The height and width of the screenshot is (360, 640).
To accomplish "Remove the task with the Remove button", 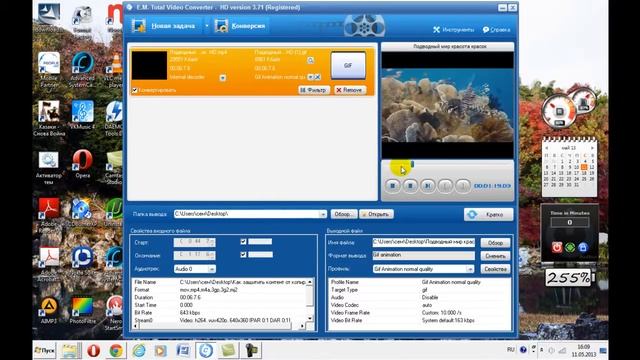I will [349, 90].
